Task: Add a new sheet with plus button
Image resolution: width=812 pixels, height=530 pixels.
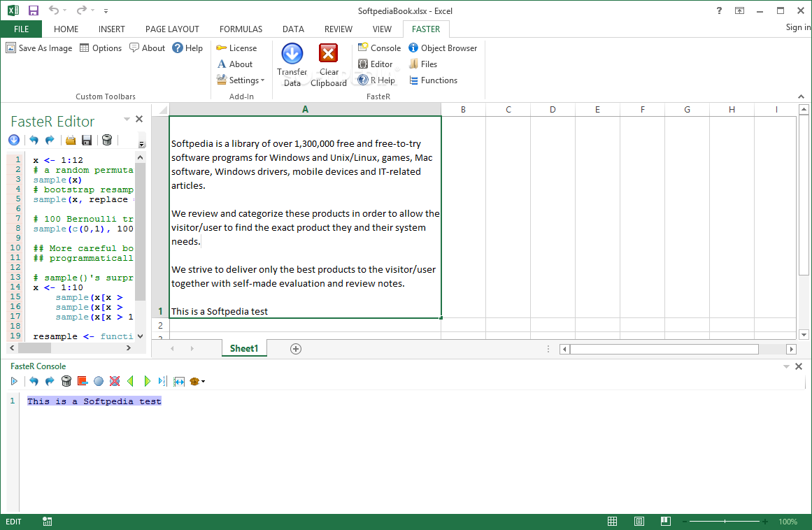Action: click(296, 349)
